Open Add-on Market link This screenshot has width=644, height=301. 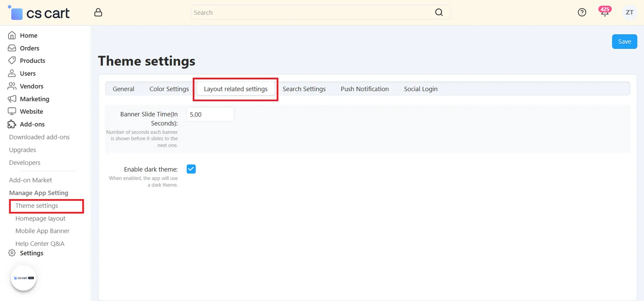[x=31, y=180]
